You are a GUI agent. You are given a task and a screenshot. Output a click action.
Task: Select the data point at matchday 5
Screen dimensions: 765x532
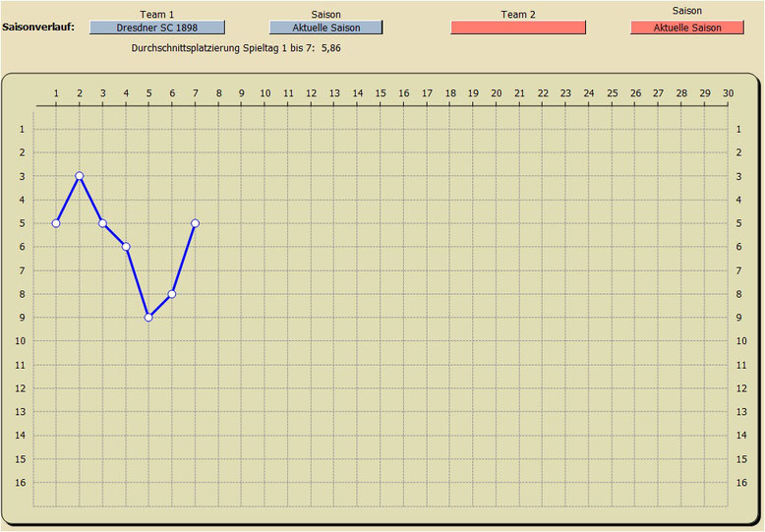coord(148,318)
